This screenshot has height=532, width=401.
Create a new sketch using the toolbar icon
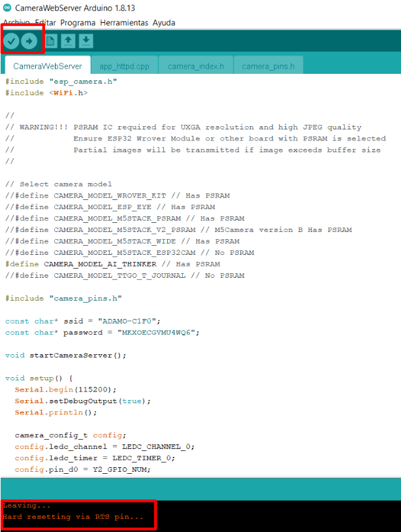point(50,41)
